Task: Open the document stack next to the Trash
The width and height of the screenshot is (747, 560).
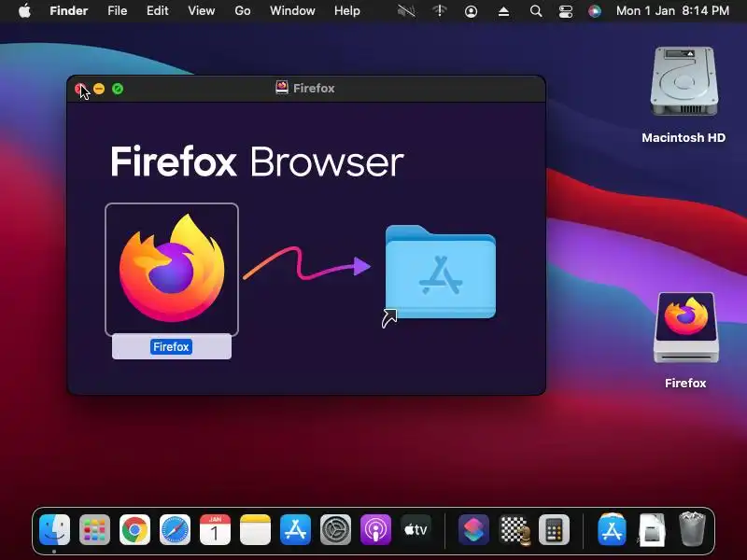Action: click(652, 529)
